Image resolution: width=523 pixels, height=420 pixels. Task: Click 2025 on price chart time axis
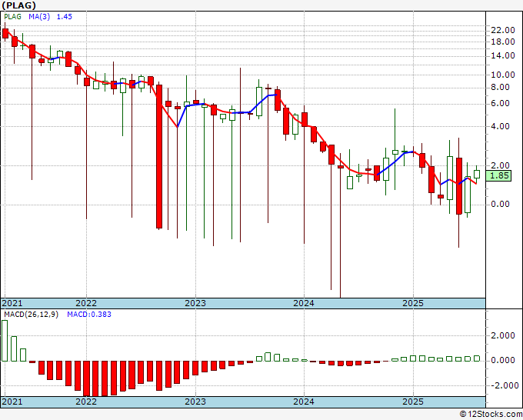[413, 303]
